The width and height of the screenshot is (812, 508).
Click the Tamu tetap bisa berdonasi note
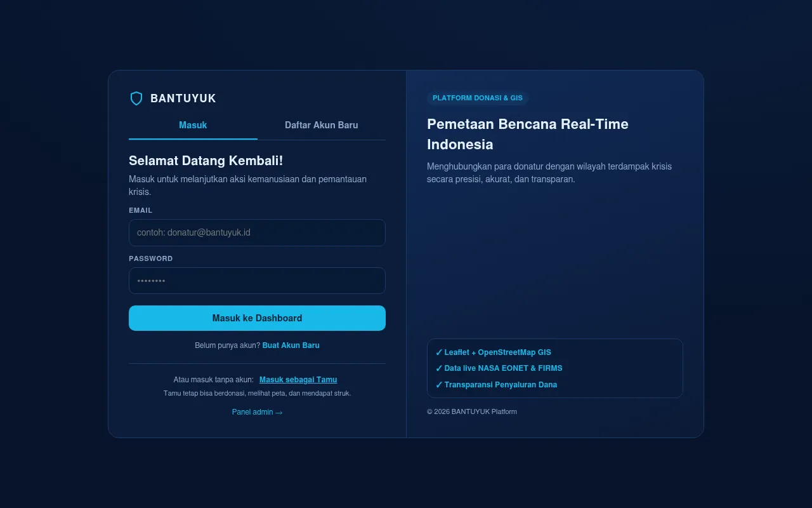pos(257,393)
